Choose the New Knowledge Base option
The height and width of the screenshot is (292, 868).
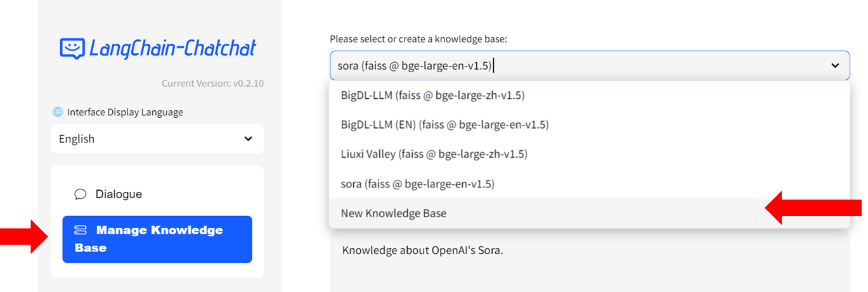click(394, 213)
